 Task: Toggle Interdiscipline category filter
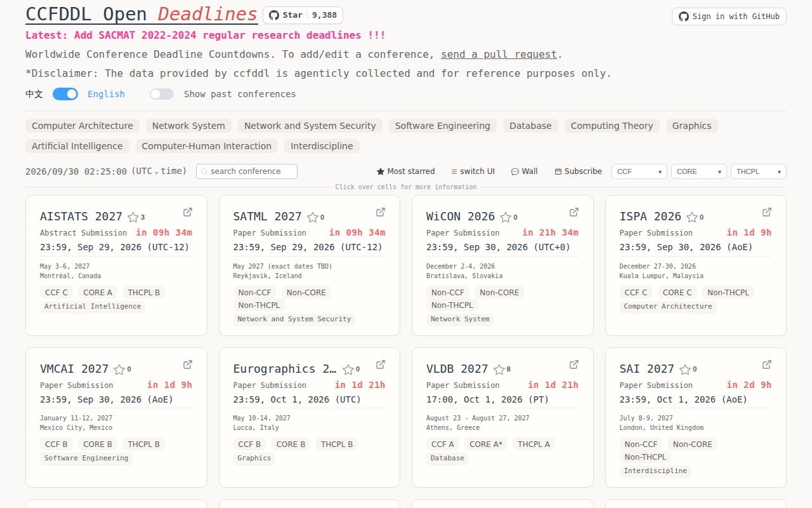(x=322, y=146)
